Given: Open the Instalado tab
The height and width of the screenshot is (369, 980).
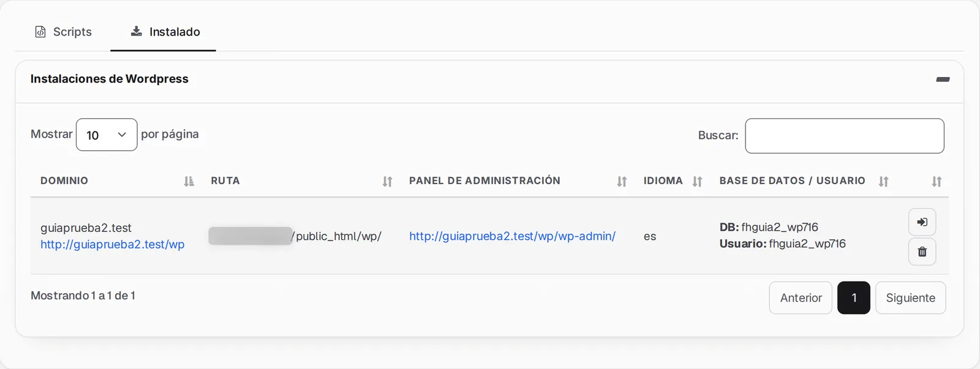Looking at the screenshot, I should pos(165,32).
